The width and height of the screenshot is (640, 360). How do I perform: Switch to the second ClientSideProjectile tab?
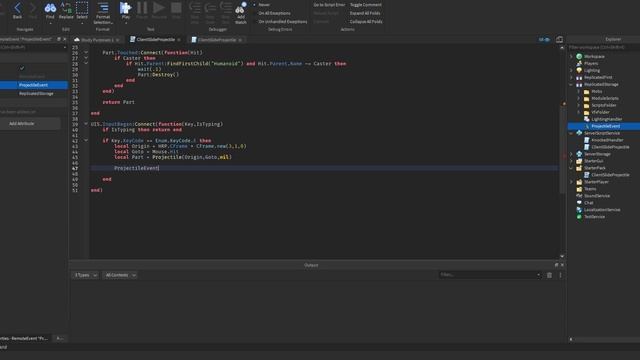(217, 40)
